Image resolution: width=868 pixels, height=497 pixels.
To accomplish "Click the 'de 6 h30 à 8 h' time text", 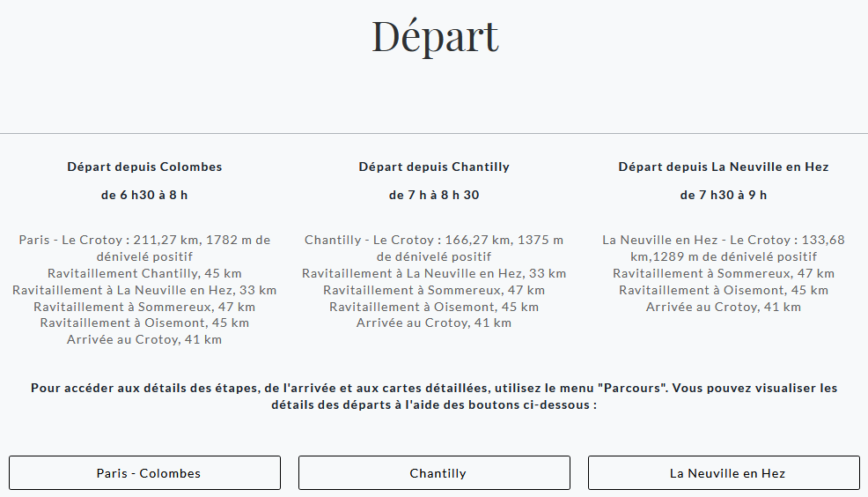I will [x=144, y=195].
